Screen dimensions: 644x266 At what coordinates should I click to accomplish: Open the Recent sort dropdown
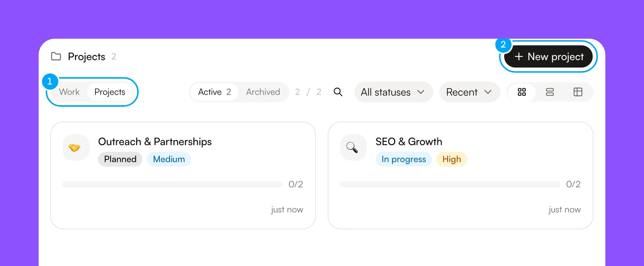click(469, 92)
